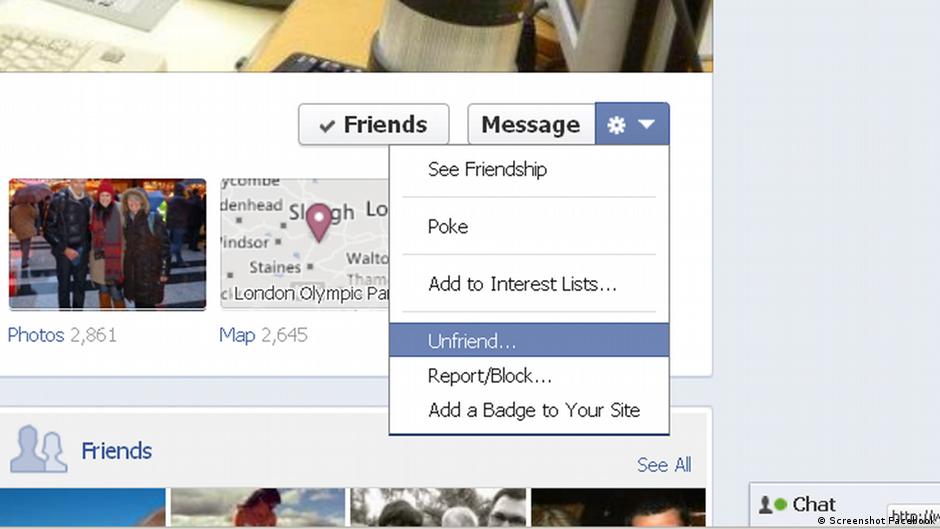Open the photos thumbnail of three people
This screenshot has height=529, width=940.
pyautogui.click(x=107, y=244)
